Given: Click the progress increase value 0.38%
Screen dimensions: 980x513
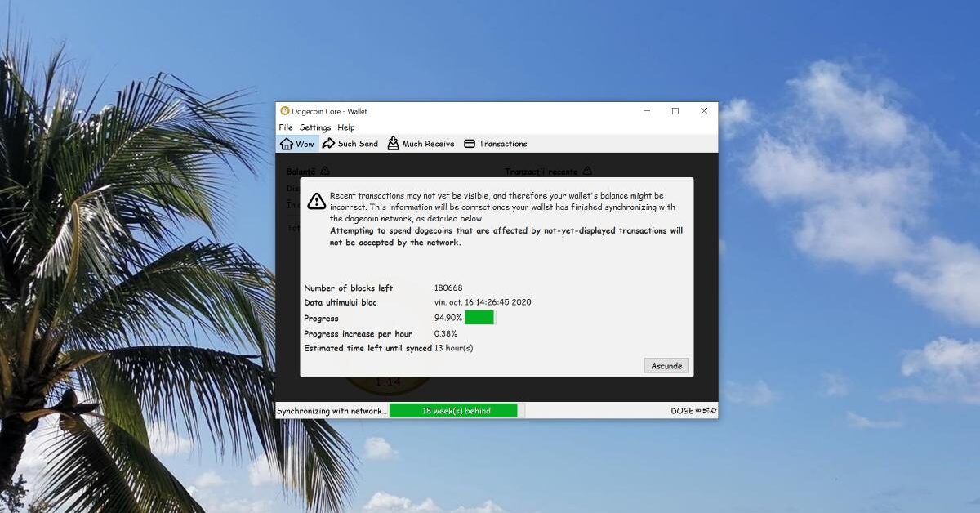Looking at the screenshot, I should [446, 333].
